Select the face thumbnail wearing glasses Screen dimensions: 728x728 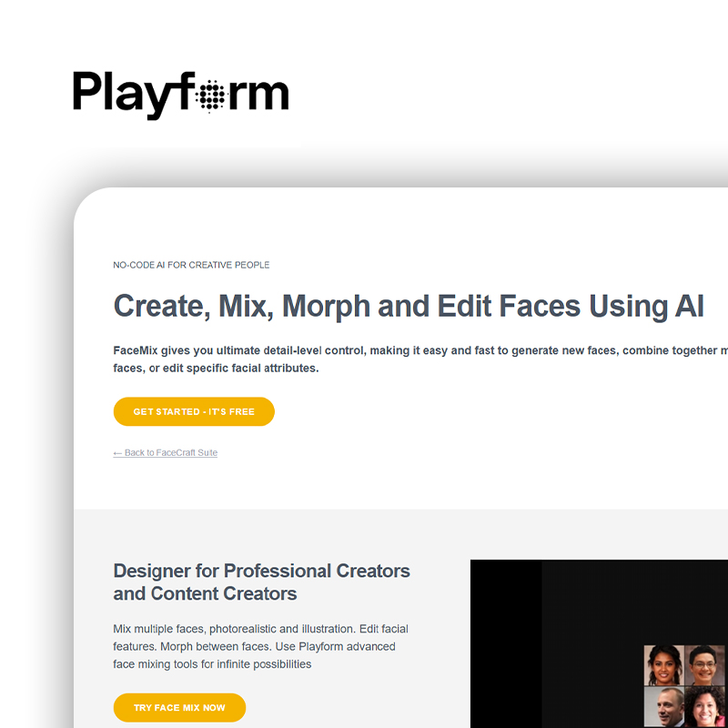pyautogui.click(x=704, y=665)
